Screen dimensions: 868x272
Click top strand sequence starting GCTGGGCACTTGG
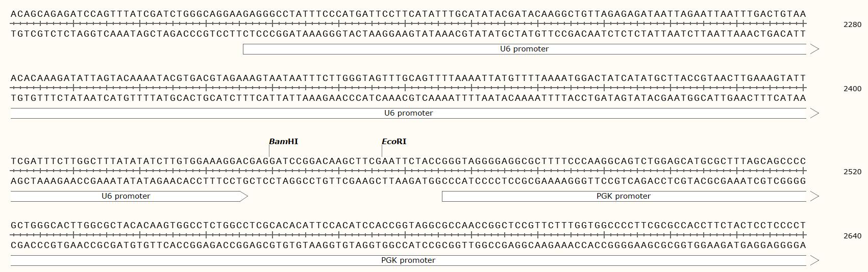click(408, 225)
